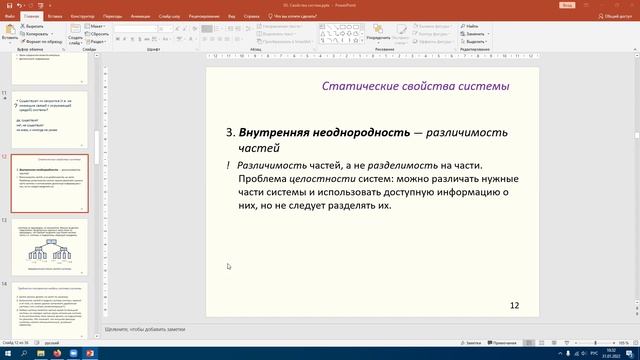Adjust the zoom slider in the status bar
Image resolution: width=640 pixels, height=360 pixels.
coord(596,343)
